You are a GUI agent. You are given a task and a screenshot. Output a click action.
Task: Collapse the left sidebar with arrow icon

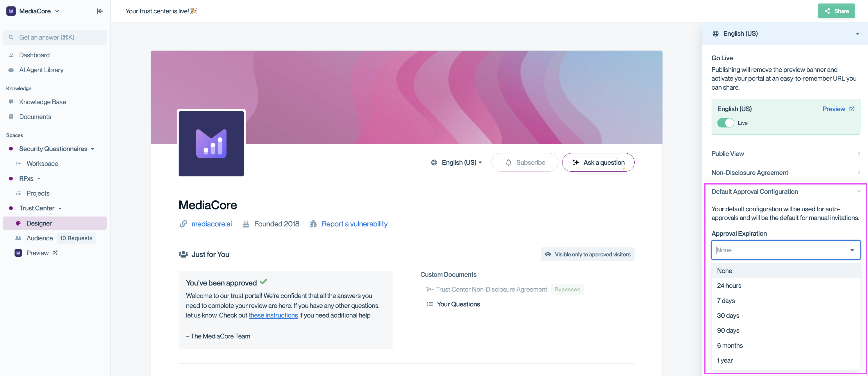(x=100, y=11)
